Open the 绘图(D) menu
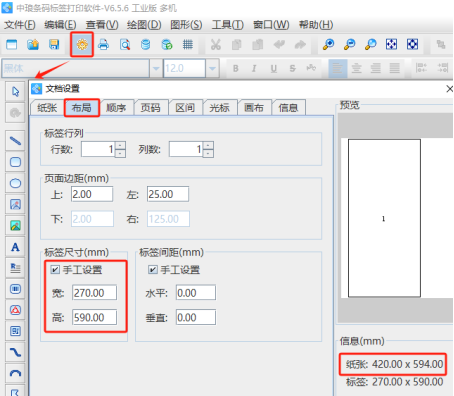The height and width of the screenshot is (396, 454). [144, 25]
